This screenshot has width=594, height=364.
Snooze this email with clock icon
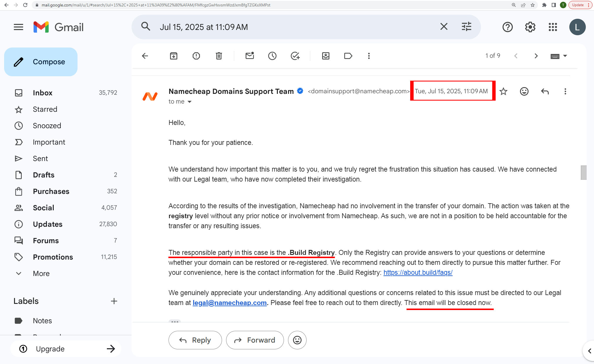tap(272, 56)
